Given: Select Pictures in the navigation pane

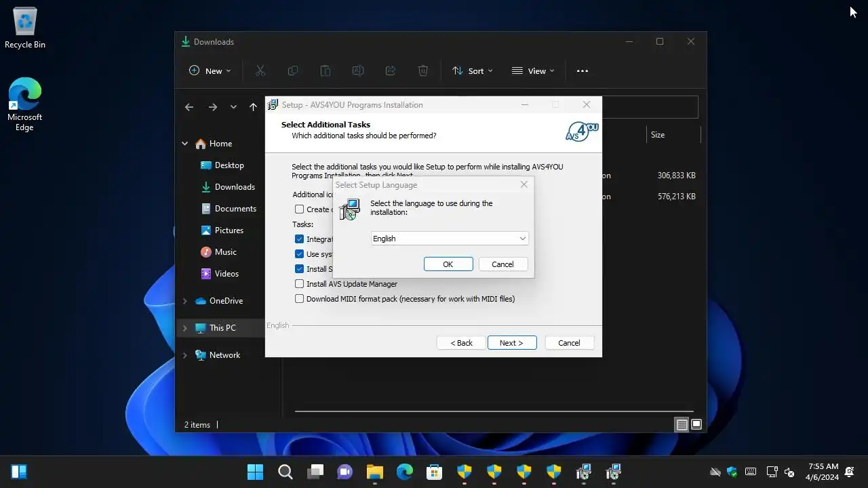Looking at the screenshot, I should tap(222, 230).
